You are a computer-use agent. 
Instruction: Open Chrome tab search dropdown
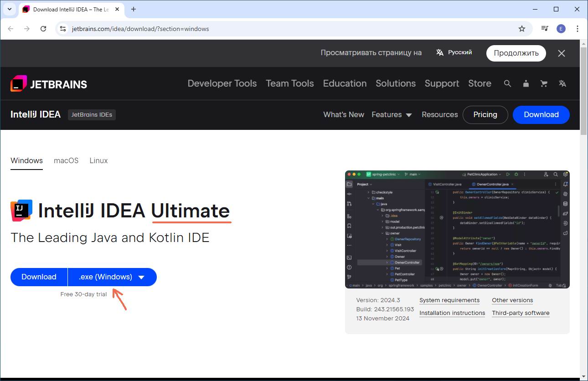pos(9,9)
